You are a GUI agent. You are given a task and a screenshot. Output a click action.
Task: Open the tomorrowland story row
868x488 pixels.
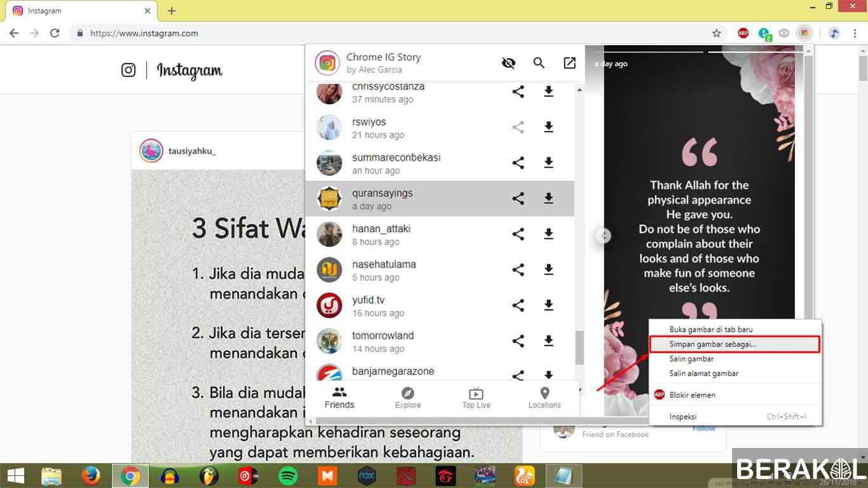[440, 341]
